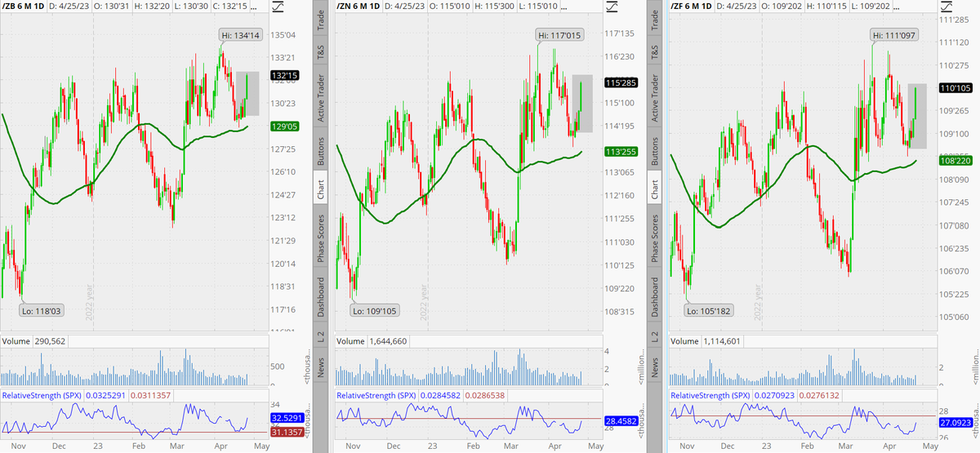Click the price-scale icon above the /ZB chart axis
This screenshot has width=980, height=453.
279,8
